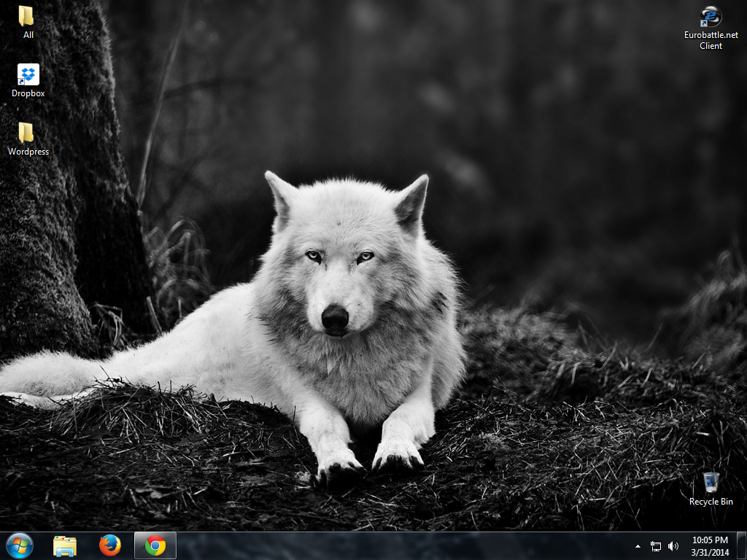747x560 pixels.
Task: Open Windows Explorer from the taskbar
Action: point(65,545)
